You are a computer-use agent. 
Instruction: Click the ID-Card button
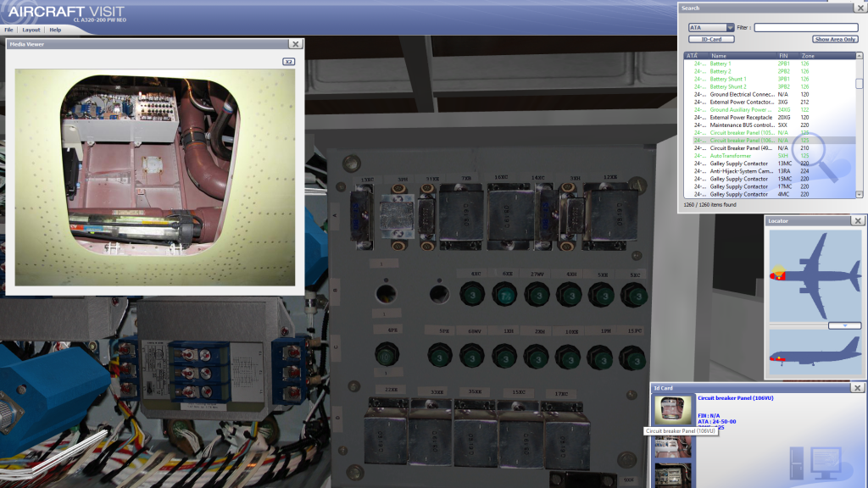coord(711,39)
